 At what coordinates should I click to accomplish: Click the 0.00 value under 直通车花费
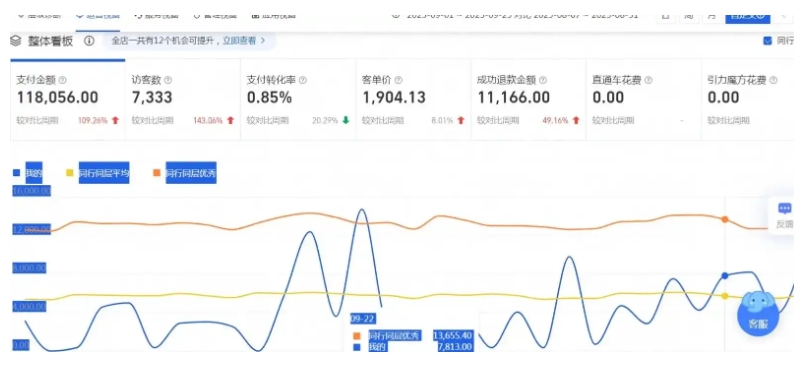click(608, 98)
